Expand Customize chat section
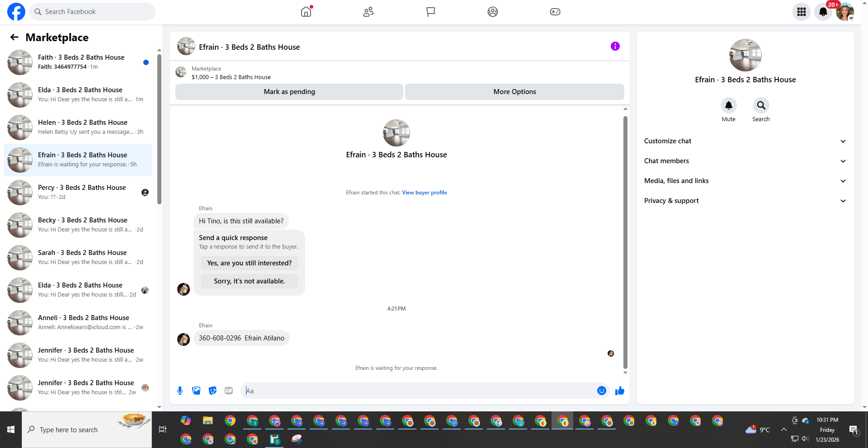 pos(745,141)
